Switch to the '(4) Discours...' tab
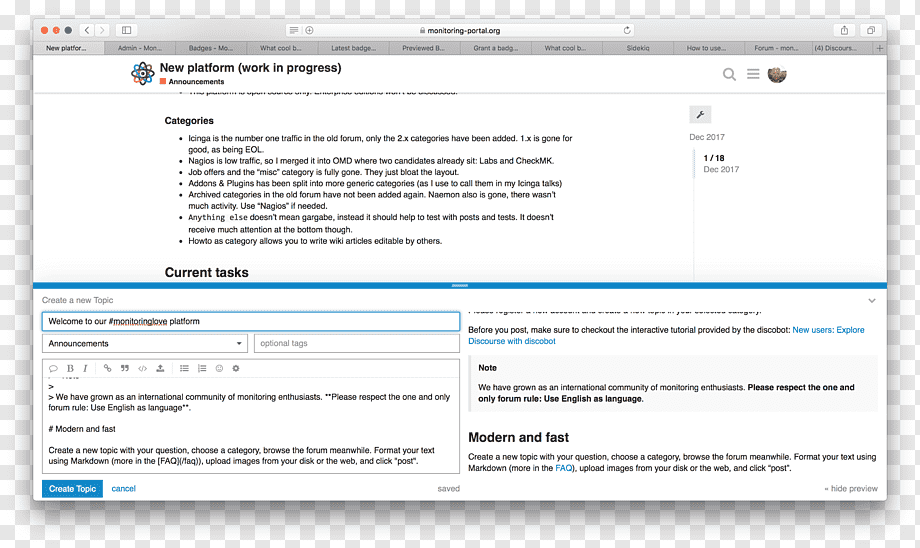The image size is (920, 548). click(x=836, y=48)
